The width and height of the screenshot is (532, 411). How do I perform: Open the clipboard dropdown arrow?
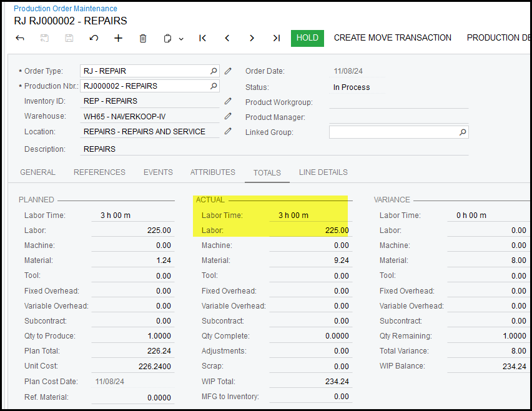click(x=181, y=39)
